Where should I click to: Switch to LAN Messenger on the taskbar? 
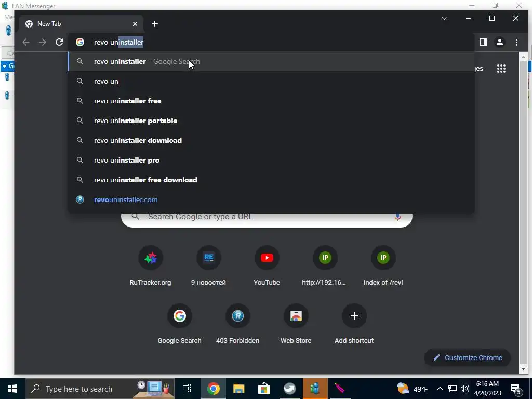point(315,389)
